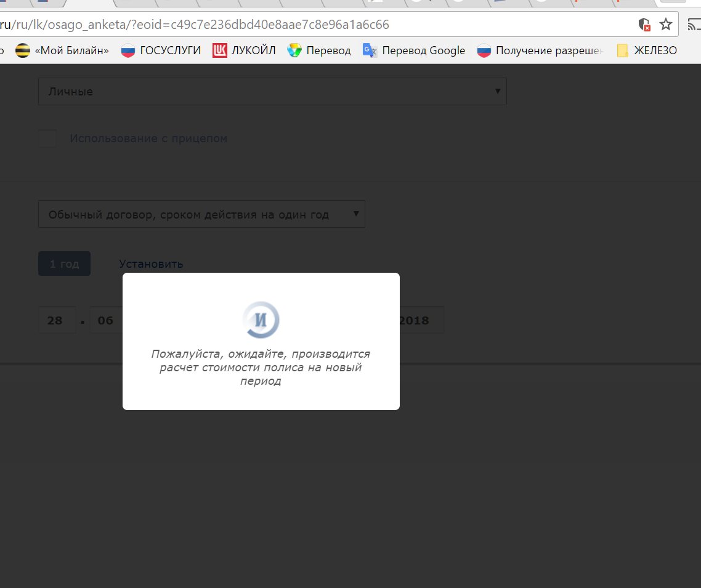Viewport: 701px width, 588px height.
Task: Click the month field showing 06
Action: 106,320
